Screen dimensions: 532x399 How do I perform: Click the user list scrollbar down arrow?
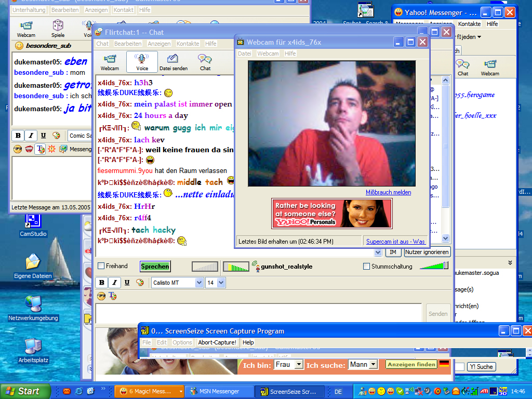coord(445,238)
